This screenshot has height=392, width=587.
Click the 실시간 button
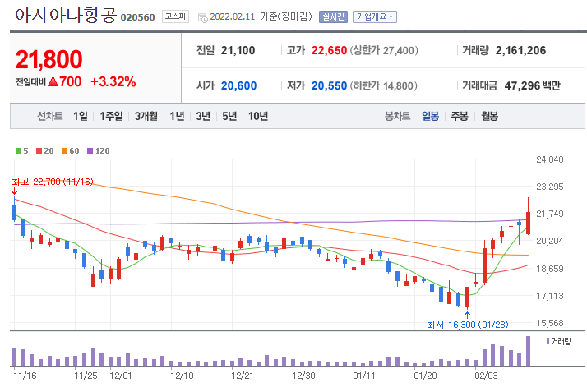pos(333,16)
